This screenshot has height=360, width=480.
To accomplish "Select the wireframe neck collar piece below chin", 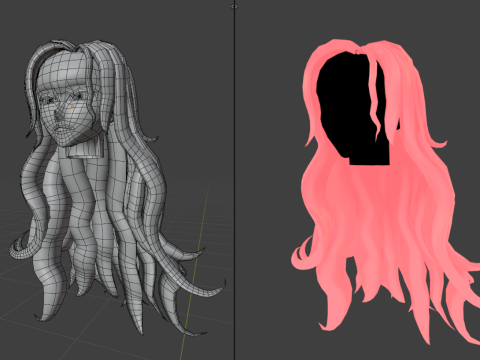I will [85, 147].
